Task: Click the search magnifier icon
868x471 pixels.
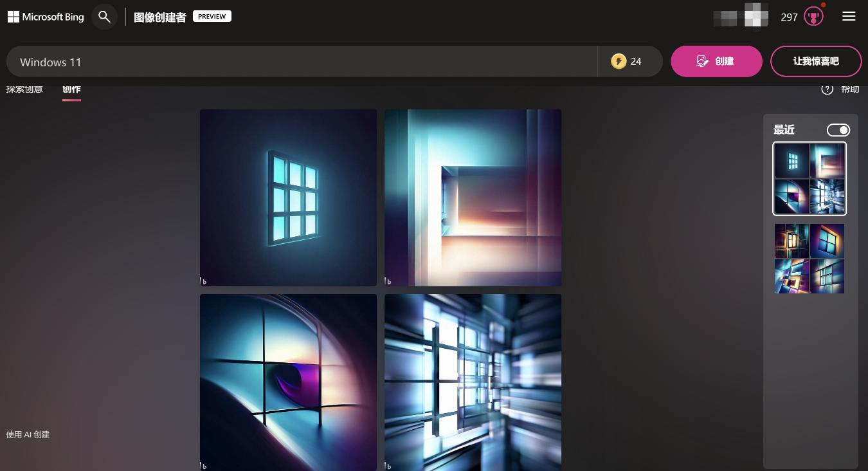Action: pos(104,17)
